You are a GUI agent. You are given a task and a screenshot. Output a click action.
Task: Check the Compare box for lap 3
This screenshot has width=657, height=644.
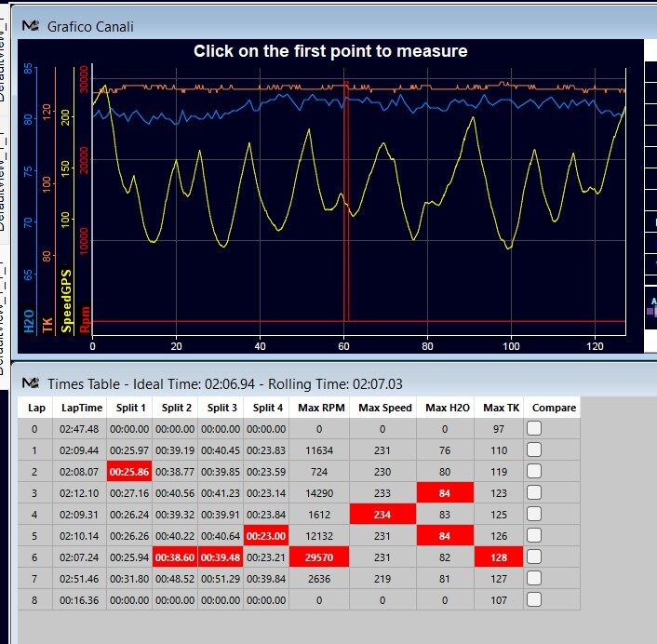(534, 492)
